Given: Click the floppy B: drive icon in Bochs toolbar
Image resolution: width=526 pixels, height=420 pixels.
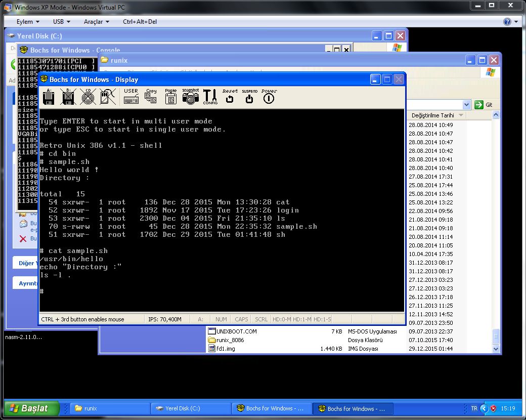Looking at the screenshot, I should click(68, 97).
